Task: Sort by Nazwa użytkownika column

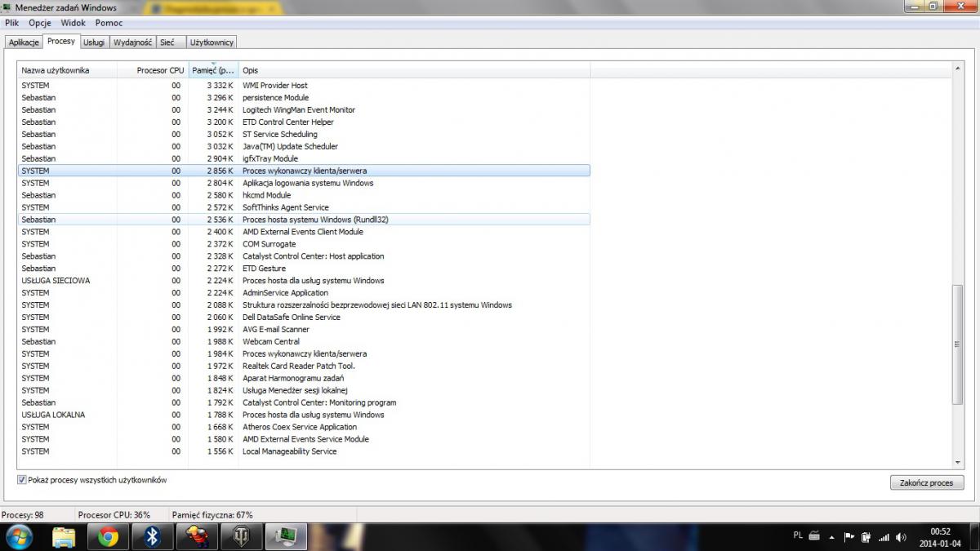Action: (68, 70)
